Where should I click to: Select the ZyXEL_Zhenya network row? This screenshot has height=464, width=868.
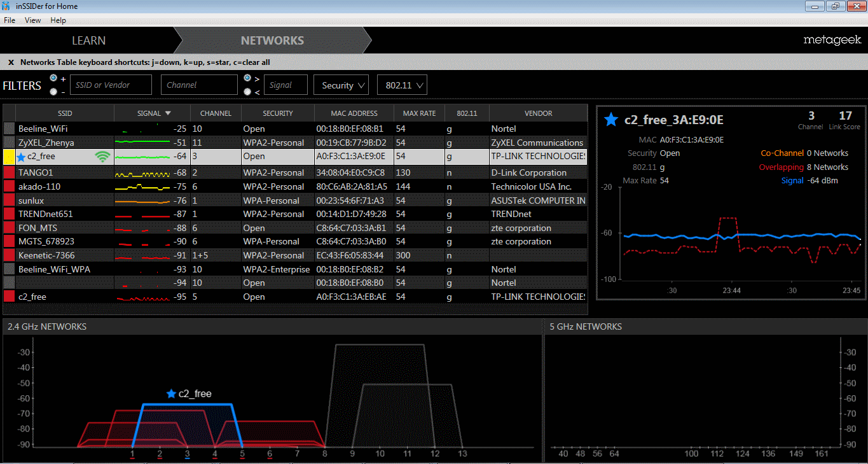(296, 143)
